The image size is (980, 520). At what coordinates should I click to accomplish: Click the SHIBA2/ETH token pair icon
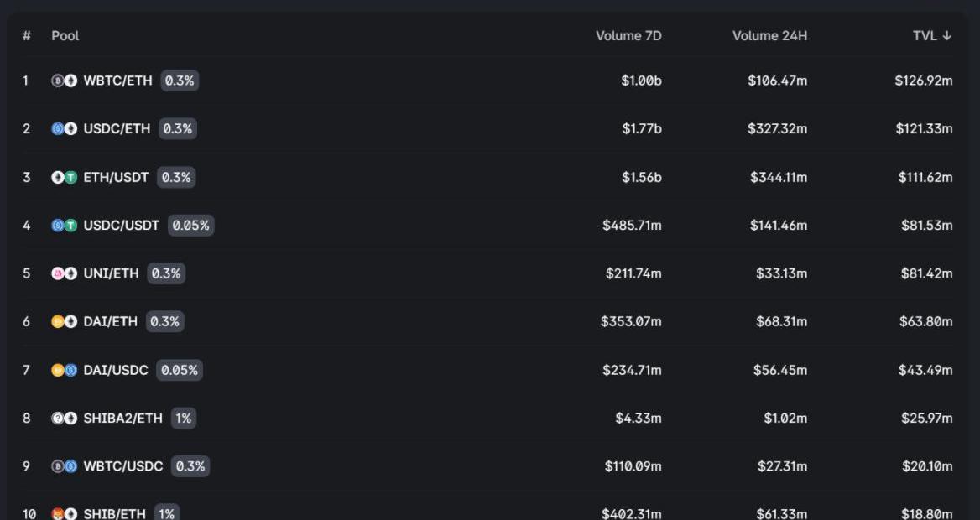(x=65, y=418)
